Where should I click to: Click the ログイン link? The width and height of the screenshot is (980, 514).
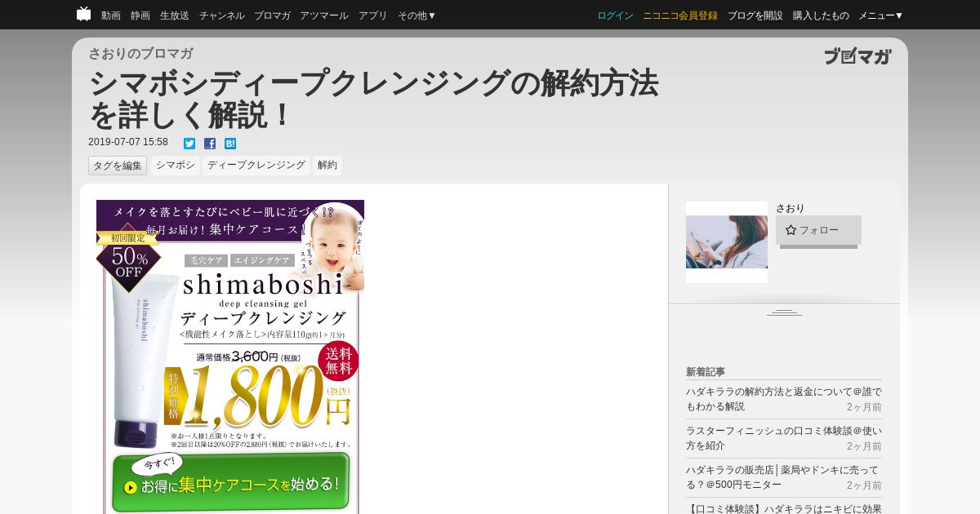point(615,16)
